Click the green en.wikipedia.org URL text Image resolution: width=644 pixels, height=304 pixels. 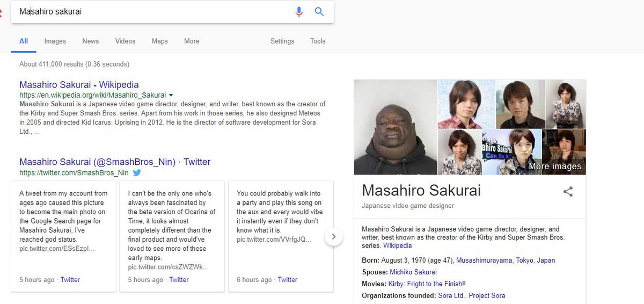[92, 95]
